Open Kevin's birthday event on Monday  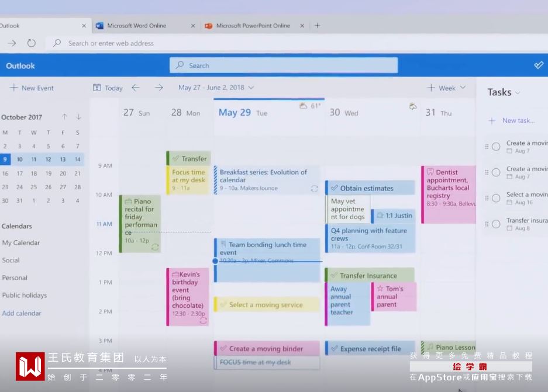(x=188, y=297)
